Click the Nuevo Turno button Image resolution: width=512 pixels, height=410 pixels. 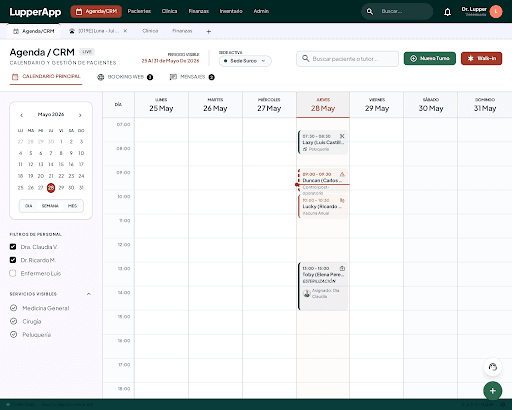click(x=430, y=58)
